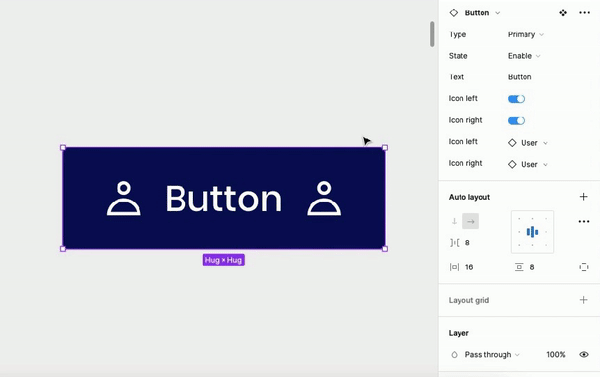Open the Icon left User instance dropdown
Image resolution: width=600 pixels, height=377 pixels.
[528, 143]
